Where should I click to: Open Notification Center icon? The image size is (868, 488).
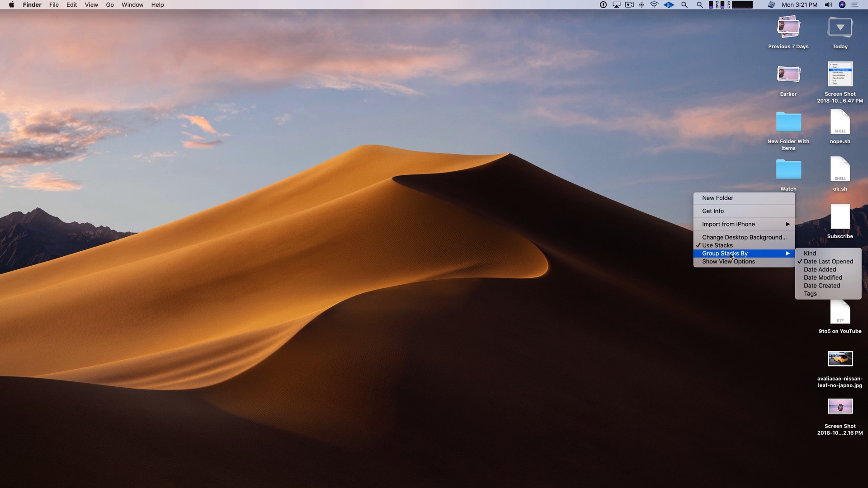(x=854, y=5)
